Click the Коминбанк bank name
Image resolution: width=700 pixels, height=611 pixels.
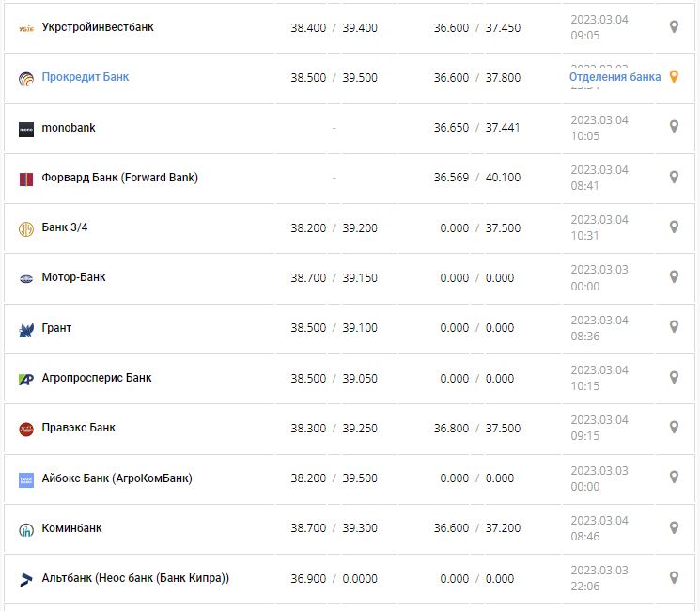[x=72, y=528]
